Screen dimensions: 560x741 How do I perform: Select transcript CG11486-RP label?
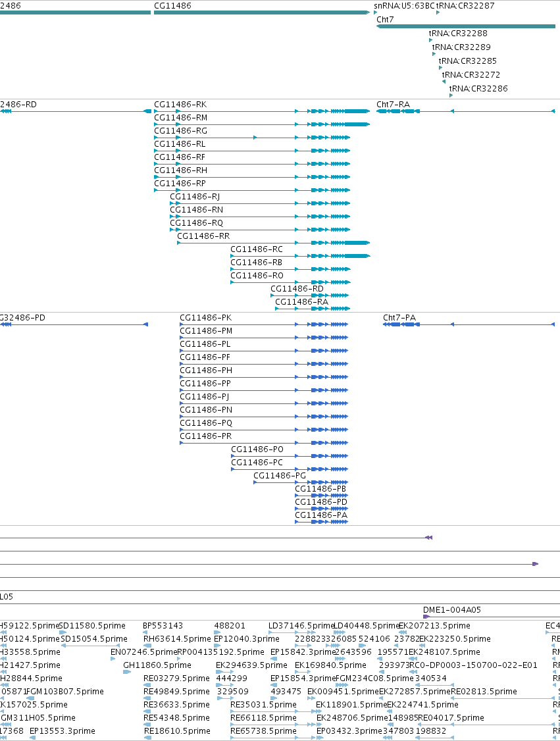pyautogui.click(x=180, y=184)
